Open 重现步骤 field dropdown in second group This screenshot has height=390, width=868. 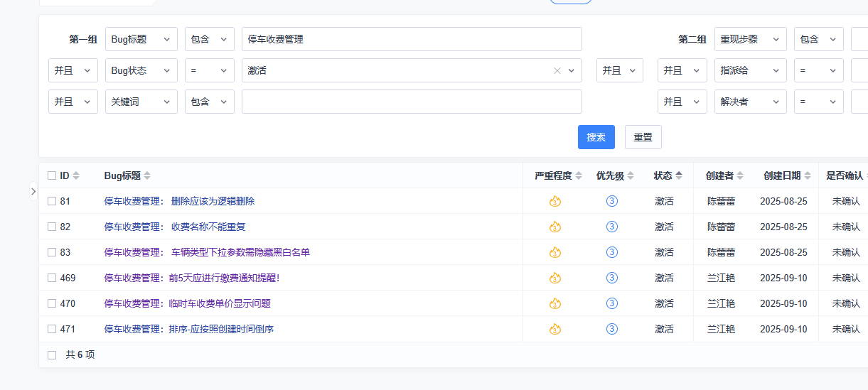[x=750, y=39]
